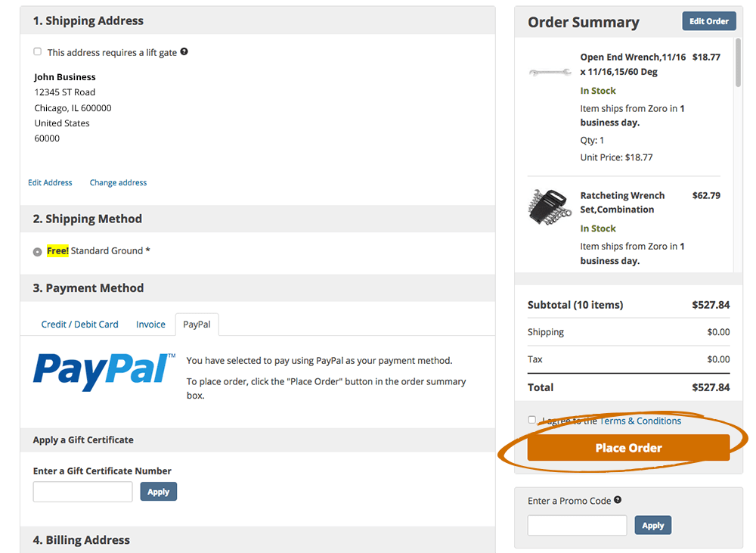Open the Open End Wrench product thumbnail

pyautogui.click(x=550, y=72)
